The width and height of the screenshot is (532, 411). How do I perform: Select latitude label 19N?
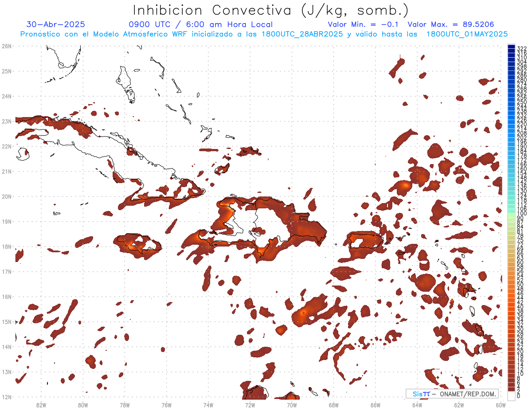[x=7, y=221]
